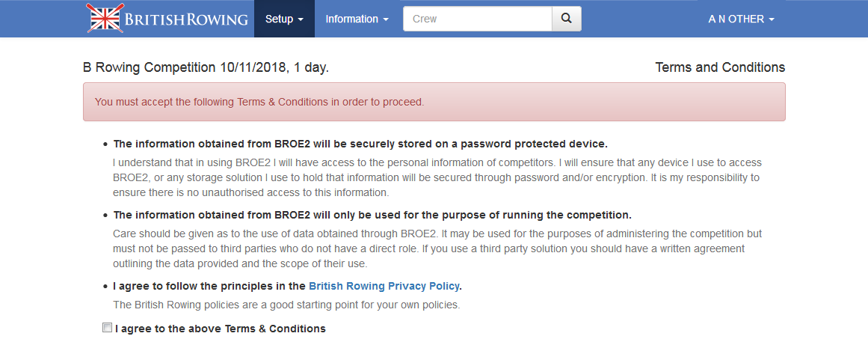Click the red must-accept alert banner
The height and width of the screenshot is (360, 868).
434,102
